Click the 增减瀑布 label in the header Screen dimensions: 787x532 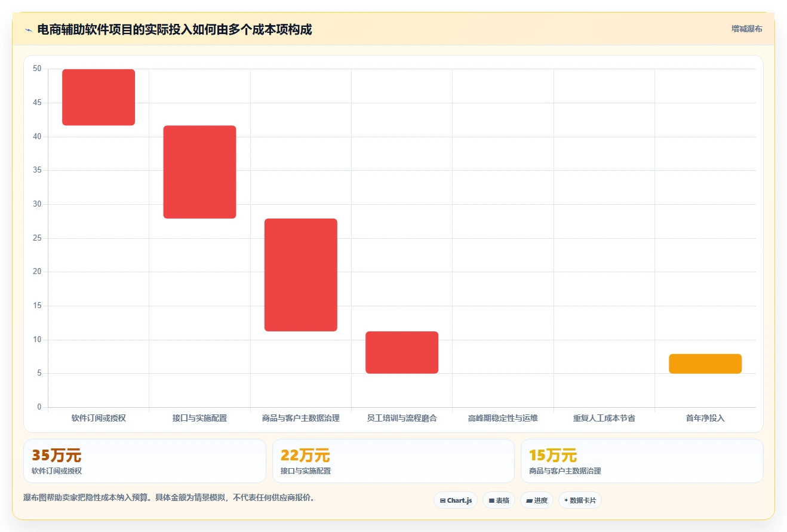(747, 29)
